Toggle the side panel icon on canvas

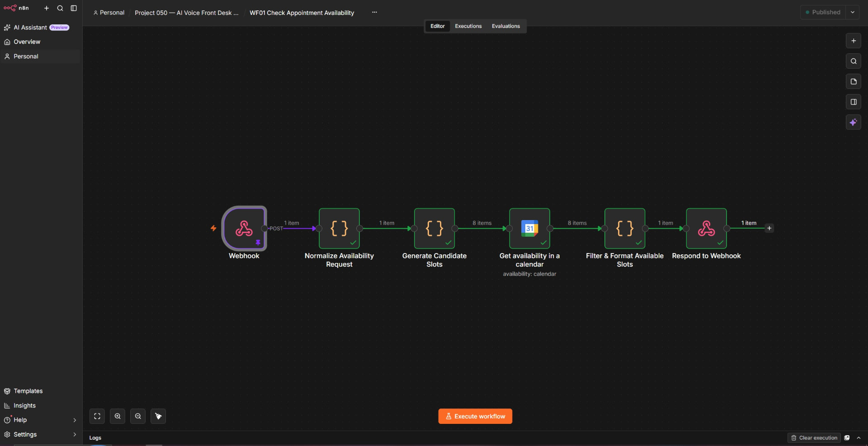point(854,102)
